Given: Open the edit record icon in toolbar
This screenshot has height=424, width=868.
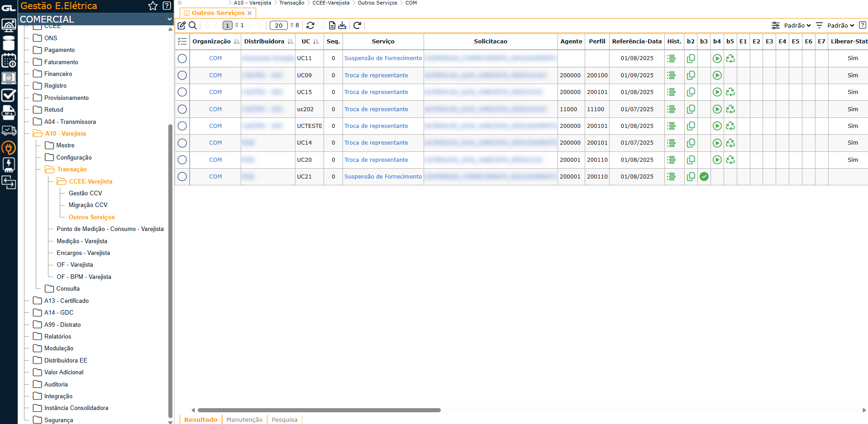Looking at the screenshot, I should click(x=181, y=25).
